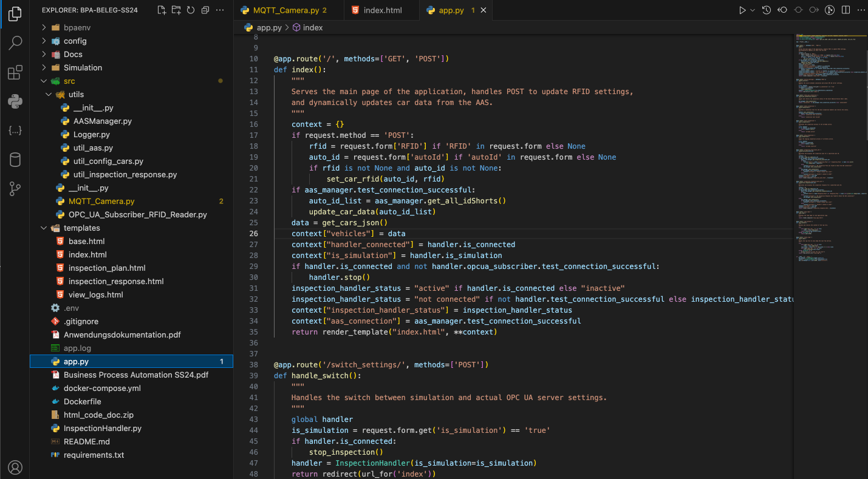Click line number 38 in gutter
This screenshot has width=868, height=479.
(x=254, y=365)
